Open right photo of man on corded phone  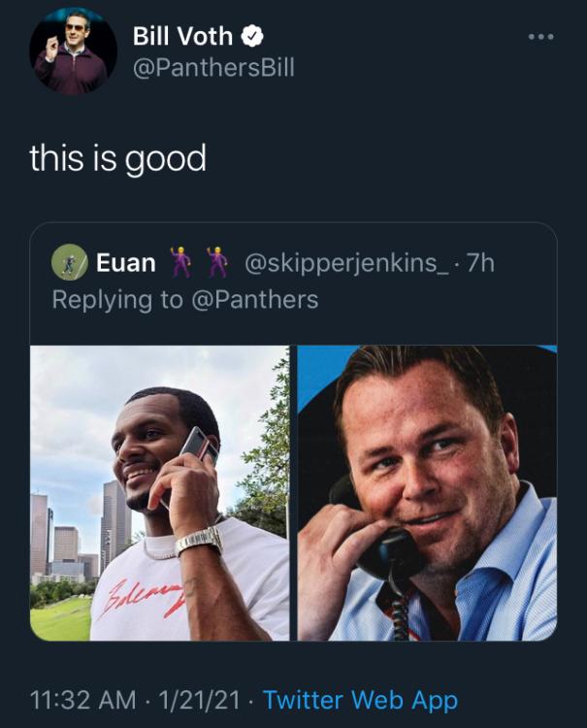(x=427, y=492)
